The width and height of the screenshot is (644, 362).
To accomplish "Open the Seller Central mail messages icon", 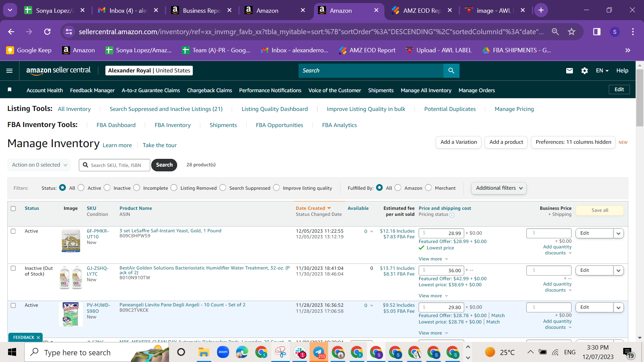I will 569,71.
